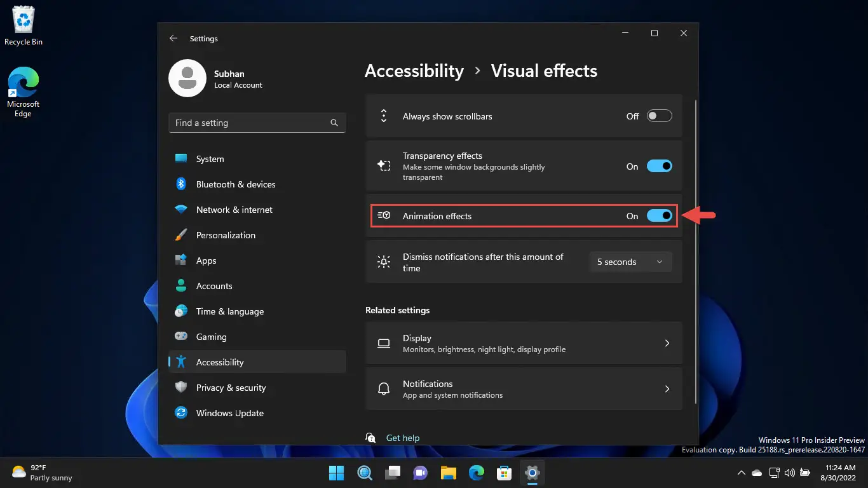Screen dimensions: 868x488
Task: Click Accessibility breadcrumb heading
Action: coord(414,71)
